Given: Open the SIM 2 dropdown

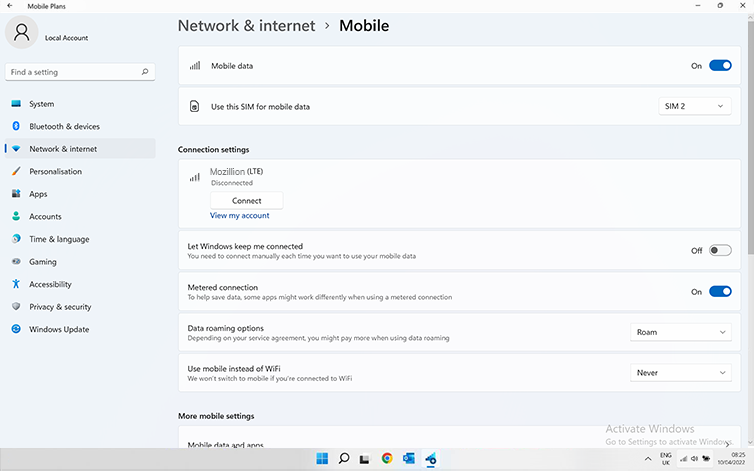Looking at the screenshot, I should 694,106.
